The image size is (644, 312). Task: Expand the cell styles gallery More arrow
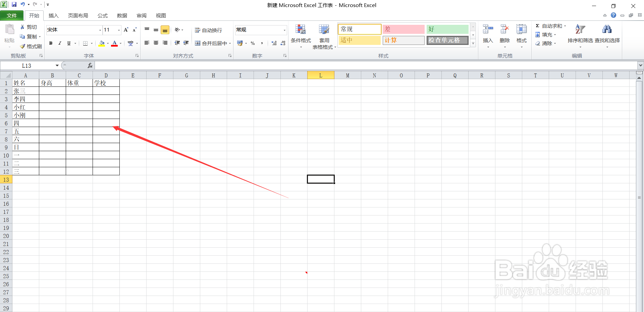473,44
